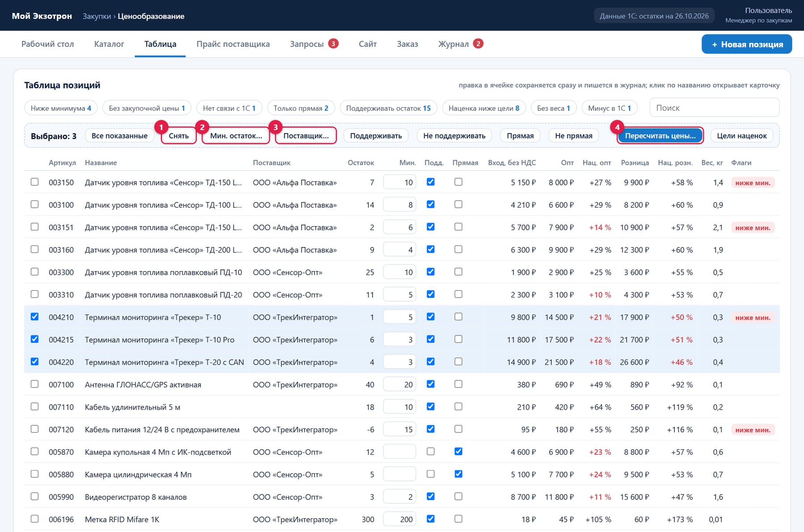
Task: Go to the Запросы tab
Action: [x=314, y=44]
